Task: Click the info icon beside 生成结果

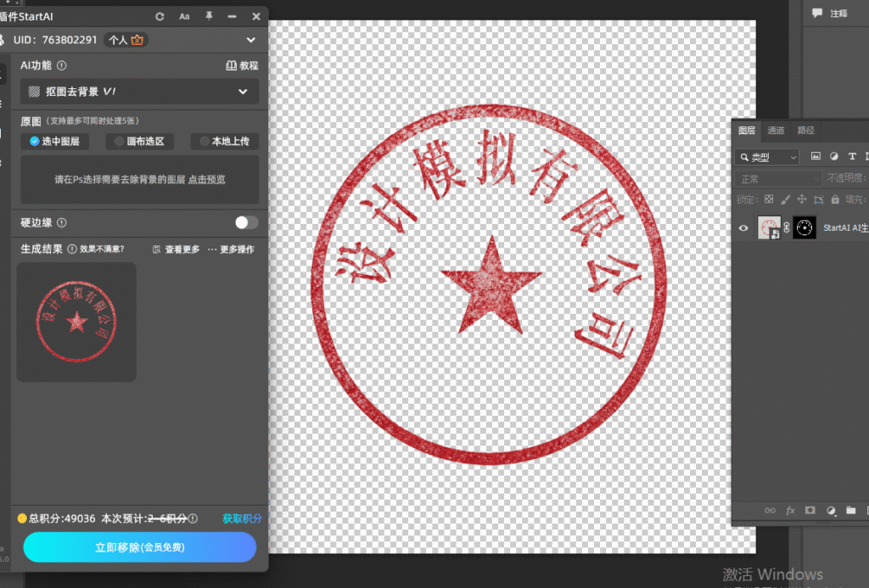Action: click(72, 249)
